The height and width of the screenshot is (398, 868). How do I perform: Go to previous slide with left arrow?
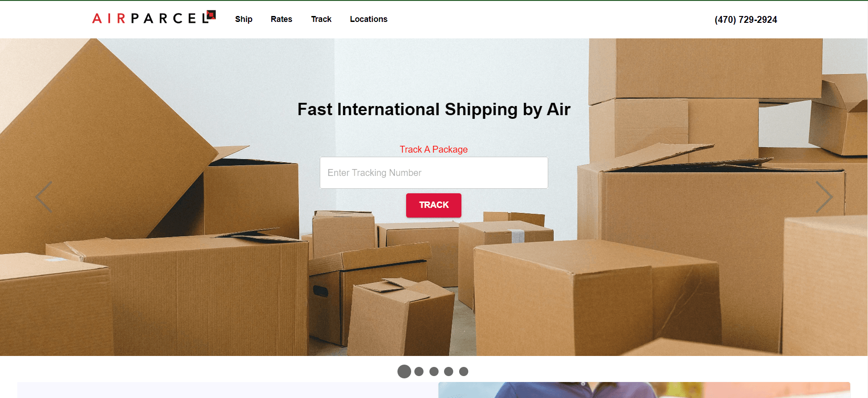point(44,196)
